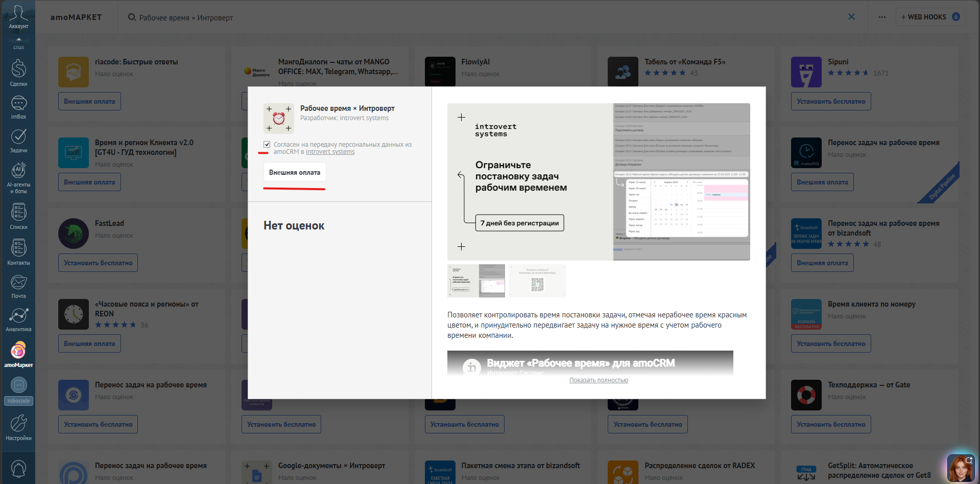The height and width of the screenshot is (484, 980).
Task: Open the assistant avatar chat widget
Action: pos(960,468)
